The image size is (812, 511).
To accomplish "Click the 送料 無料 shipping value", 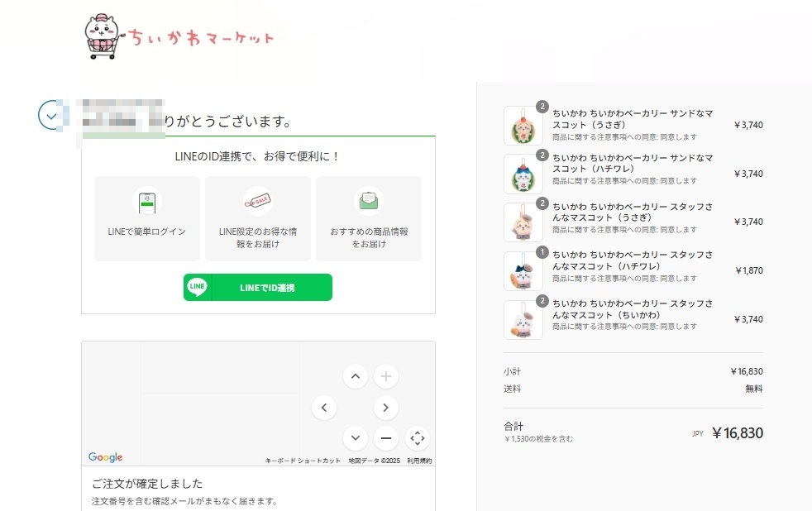I will [754, 389].
